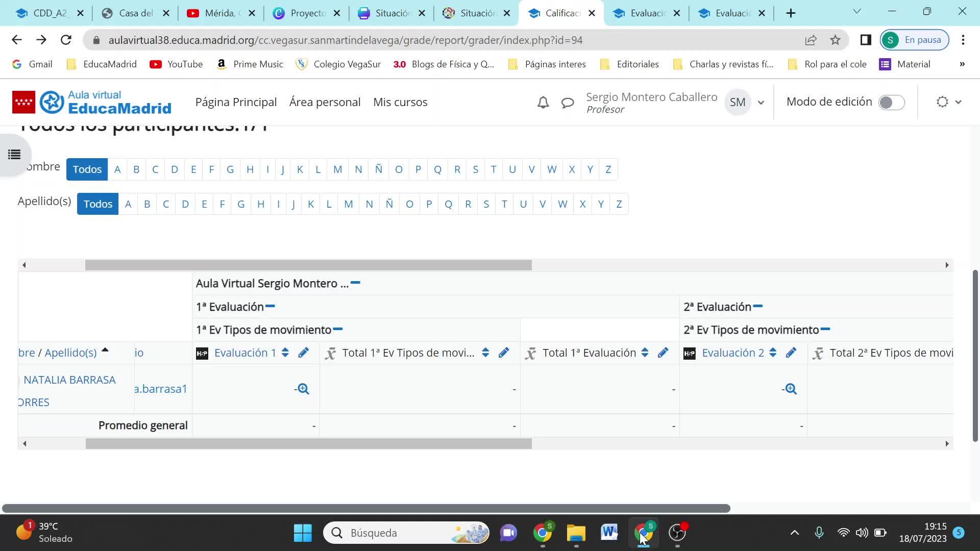
Task: Collapse the 2ª Evaluación category
Action: pos(758,306)
